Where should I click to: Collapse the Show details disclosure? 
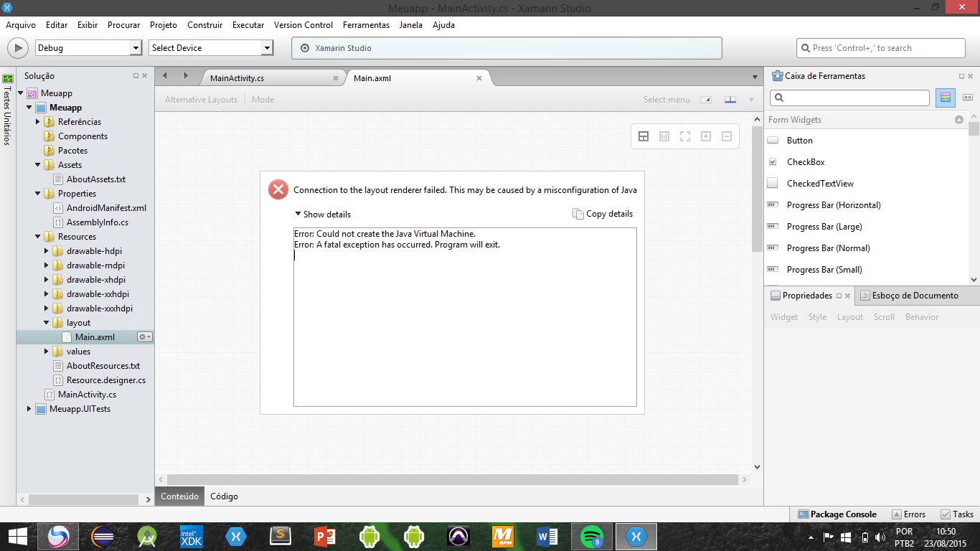(323, 215)
